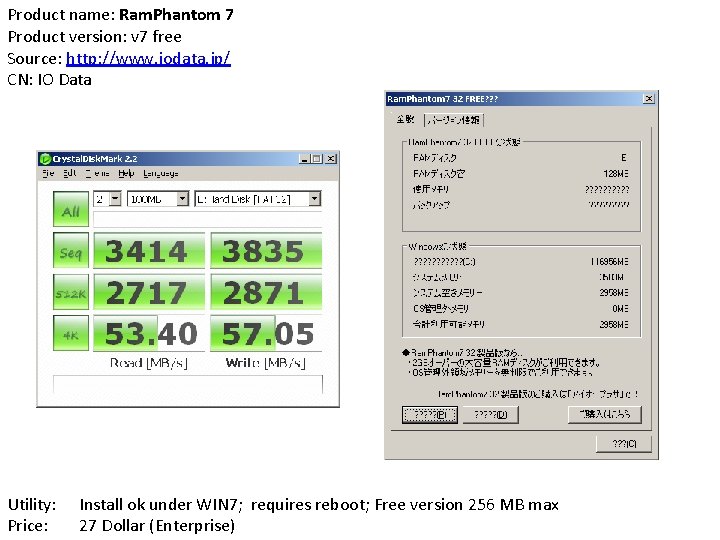Image resolution: width=720 pixels, height=540 pixels.
Task: Close the RamPhantom7 dialog
Action: tap(648, 99)
